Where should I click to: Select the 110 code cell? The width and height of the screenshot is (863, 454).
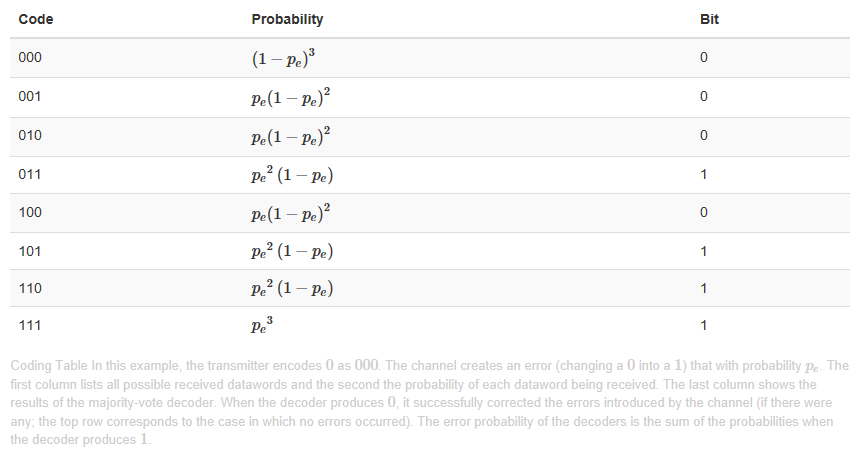[29, 288]
